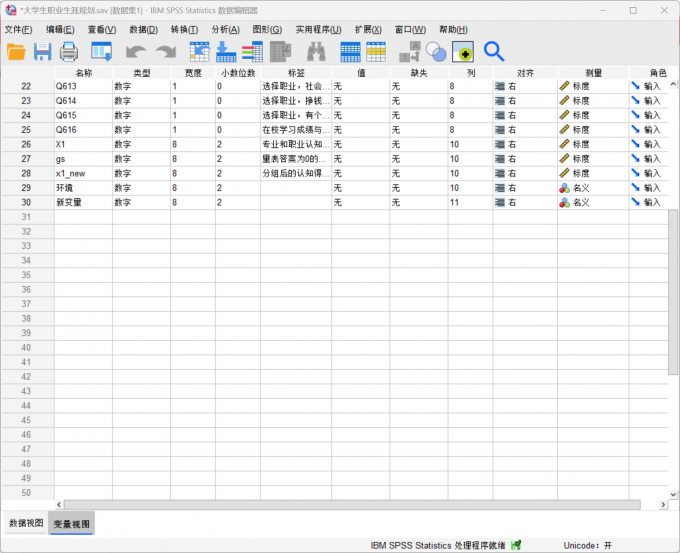
Task: Click the 标签 cell of 新变量
Action: coord(295,202)
